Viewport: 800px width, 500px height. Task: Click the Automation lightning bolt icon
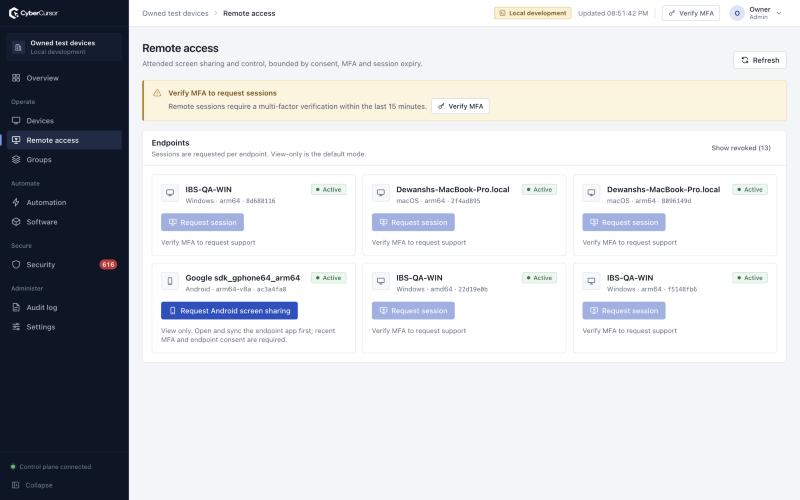[16, 203]
